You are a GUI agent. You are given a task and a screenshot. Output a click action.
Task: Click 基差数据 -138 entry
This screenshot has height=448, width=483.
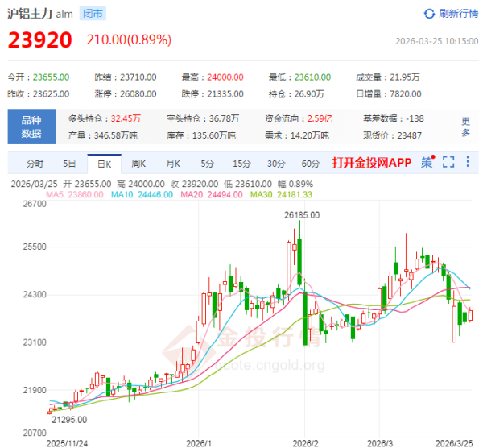[x=394, y=118]
